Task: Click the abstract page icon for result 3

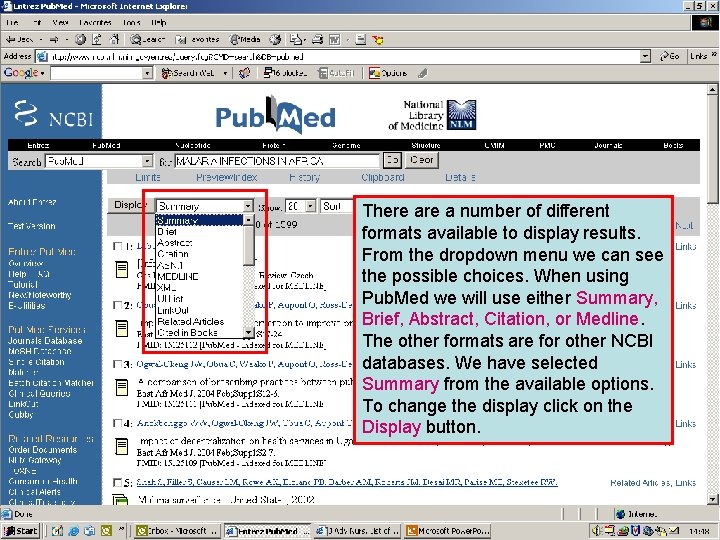Action: click(122, 388)
